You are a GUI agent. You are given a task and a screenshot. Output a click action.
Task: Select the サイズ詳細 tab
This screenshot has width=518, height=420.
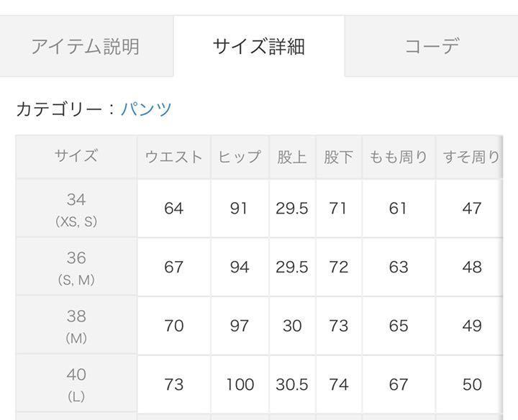pyautogui.click(x=259, y=46)
